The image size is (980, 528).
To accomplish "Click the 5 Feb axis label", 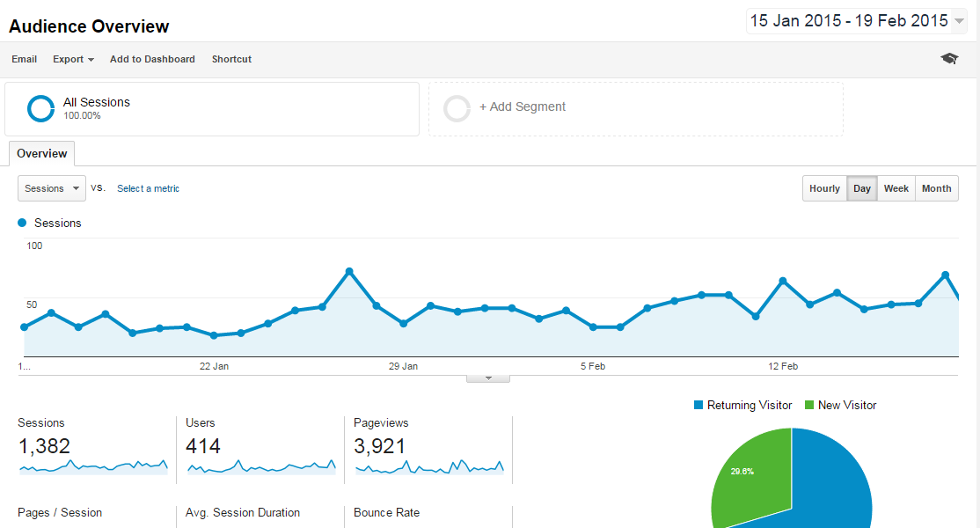I will click(x=593, y=366).
